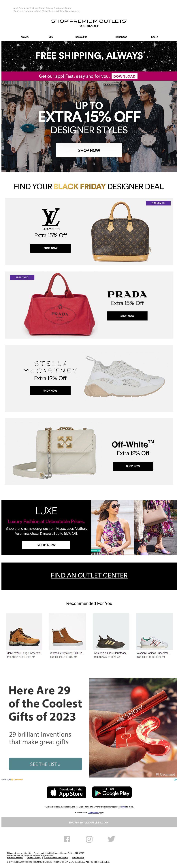Image resolution: width=177 pixels, height=868 pixels.
Task: Open Men's White Ledge Waterproof boot thumbnail
Action: [24, 631]
